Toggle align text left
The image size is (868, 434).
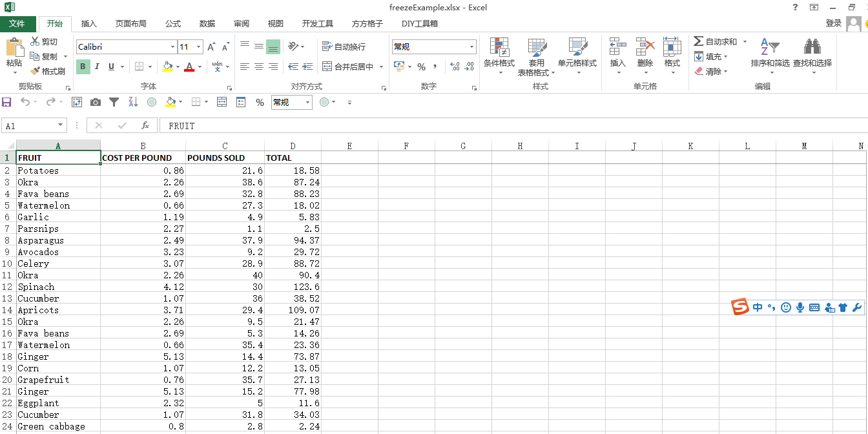coord(245,67)
